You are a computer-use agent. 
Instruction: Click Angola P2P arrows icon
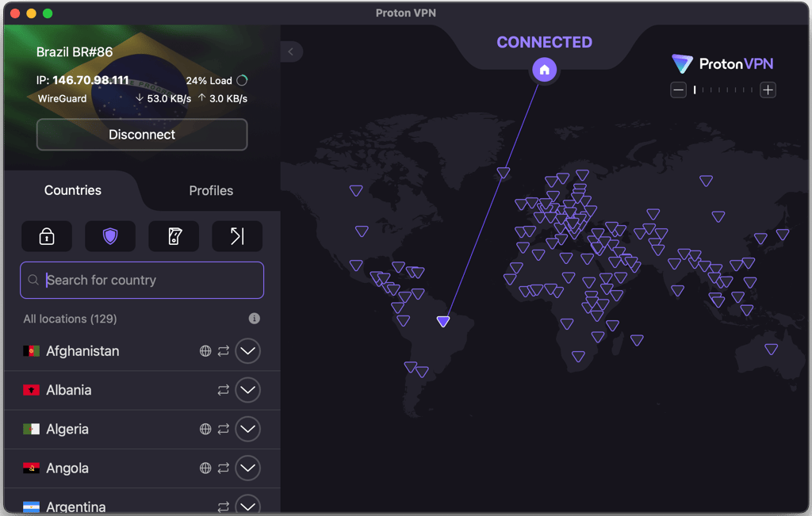223,468
